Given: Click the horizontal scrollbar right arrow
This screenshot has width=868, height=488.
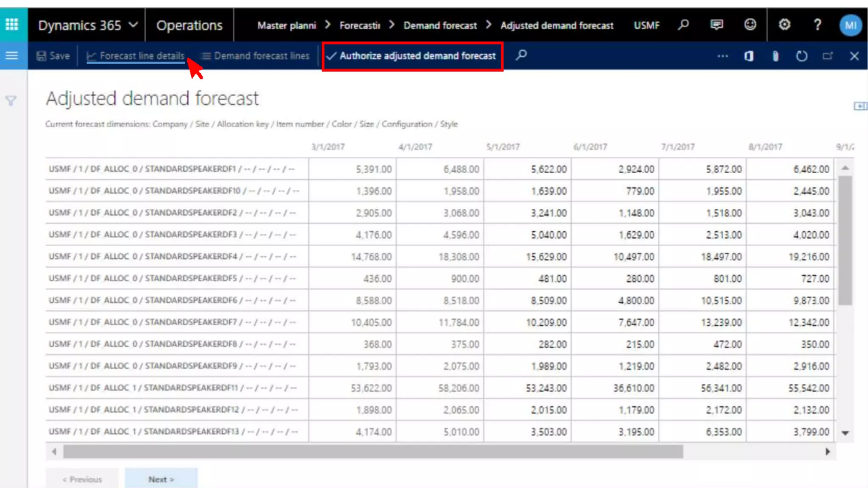Looking at the screenshot, I should (827, 452).
